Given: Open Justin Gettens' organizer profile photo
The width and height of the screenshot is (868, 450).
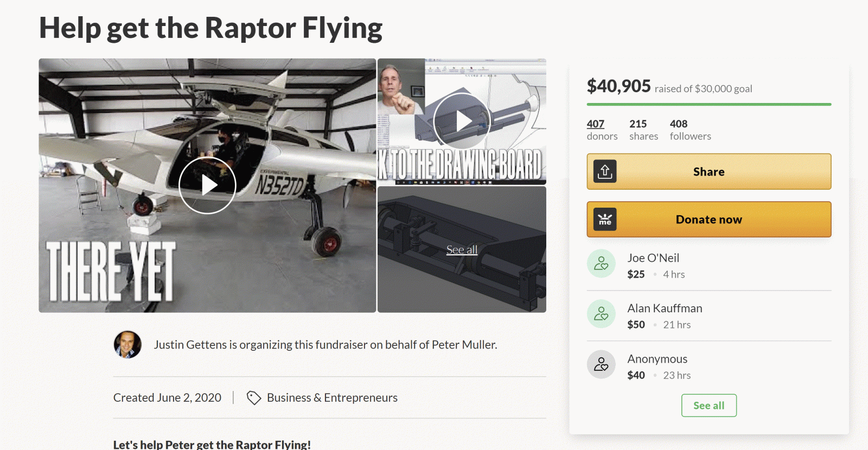Looking at the screenshot, I should (x=127, y=345).
